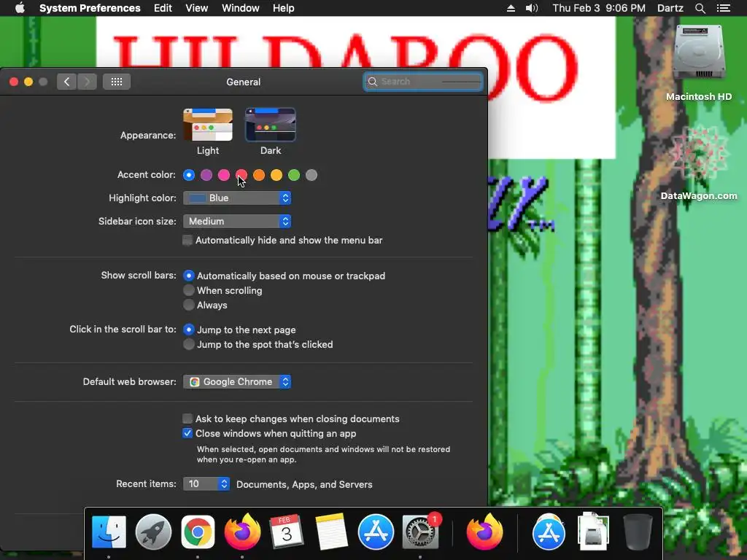Screen dimensions: 747x560
Task: Launch Launchpad rocket icon in Dock
Action: click(153, 532)
